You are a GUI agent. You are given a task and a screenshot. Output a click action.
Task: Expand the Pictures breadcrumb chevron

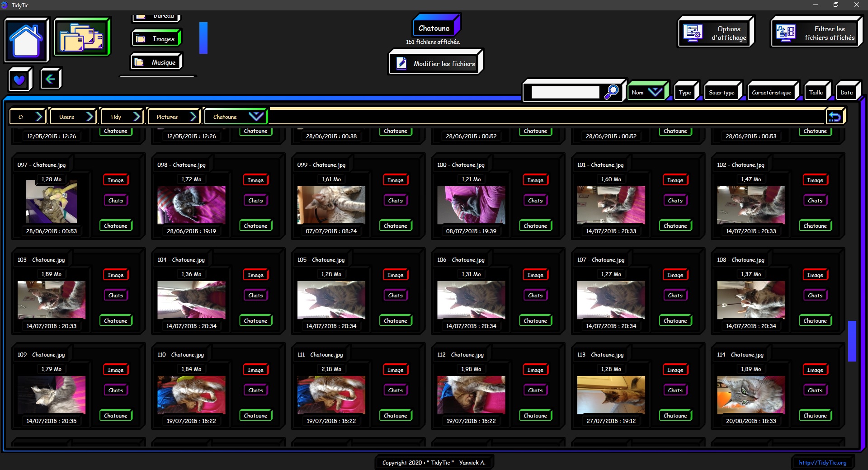(x=193, y=117)
